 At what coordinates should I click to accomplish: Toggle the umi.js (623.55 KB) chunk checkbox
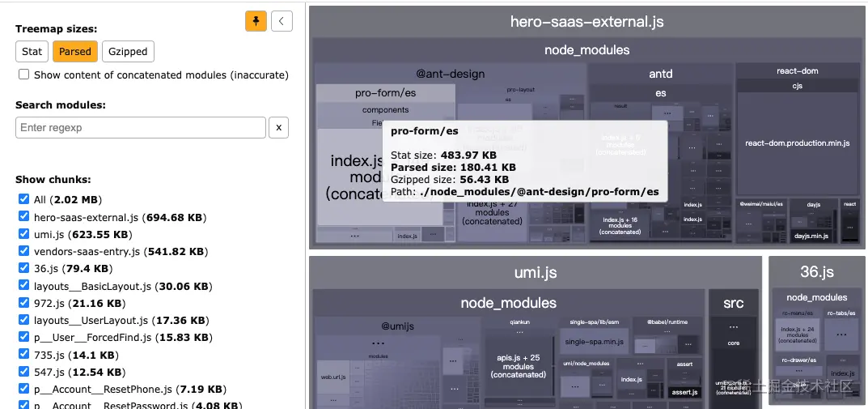(x=23, y=233)
